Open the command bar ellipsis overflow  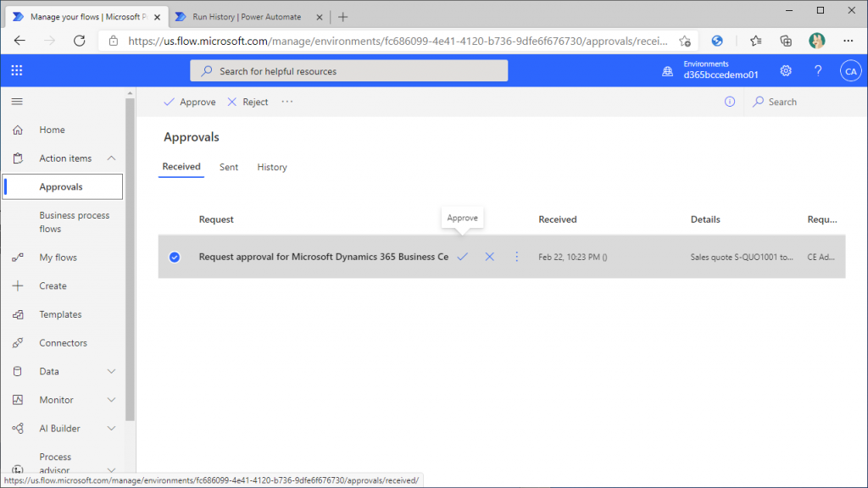[x=287, y=102]
